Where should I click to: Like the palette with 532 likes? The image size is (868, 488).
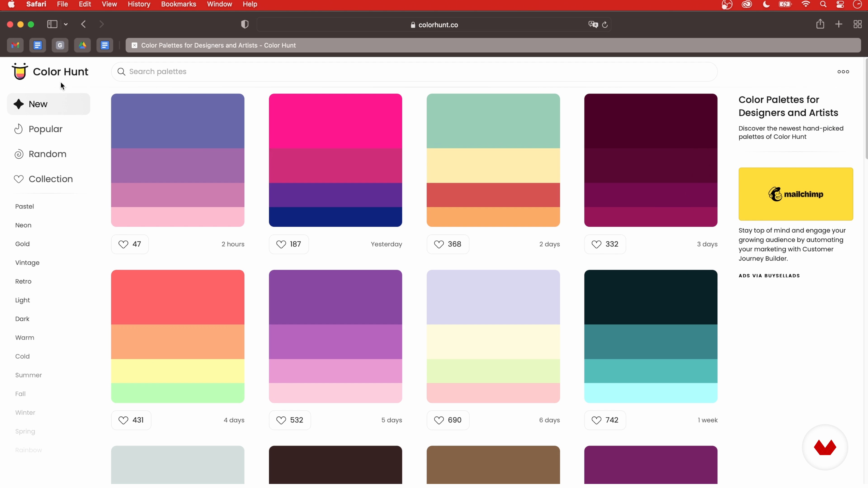pyautogui.click(x=290, y=420)
